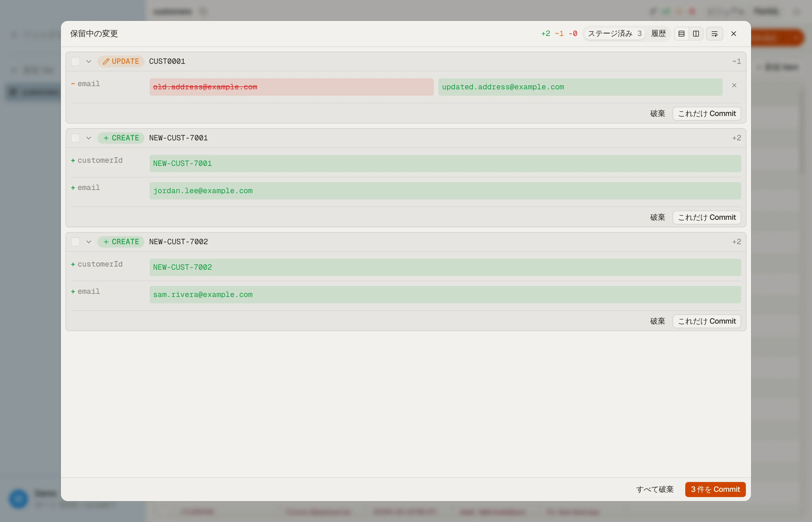Screen dimensions: 812x522
Task: Check the NEW-CUST-7002 create checkbox
Action: pyautogui.click(x=75, y=242)
